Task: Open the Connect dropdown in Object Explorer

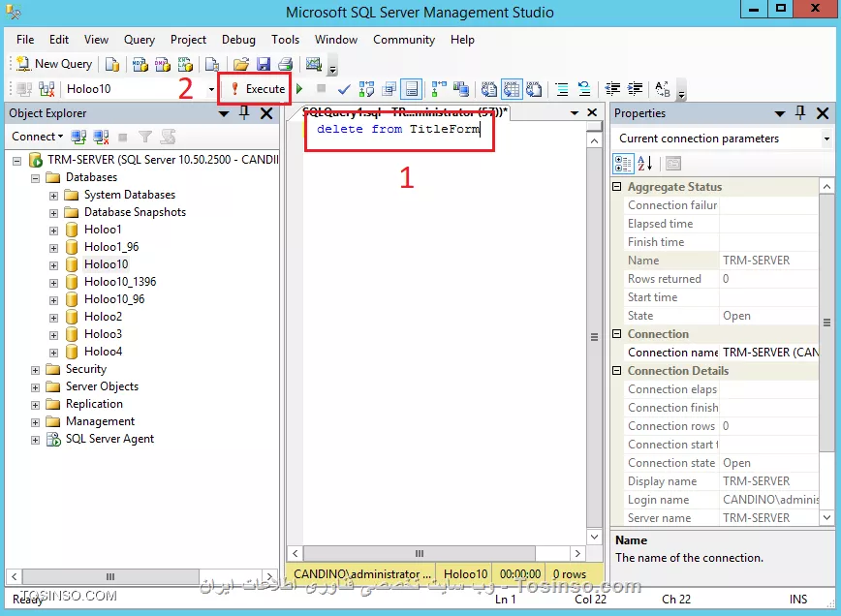Action: [x=38, y=137]
